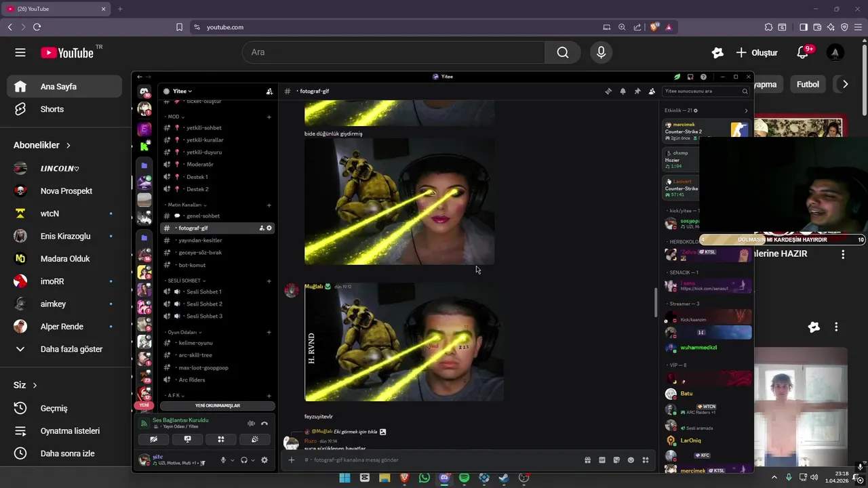868x488 pixels.
Task: Open Discord help question mark icon
Action: (x=703, y=77)
